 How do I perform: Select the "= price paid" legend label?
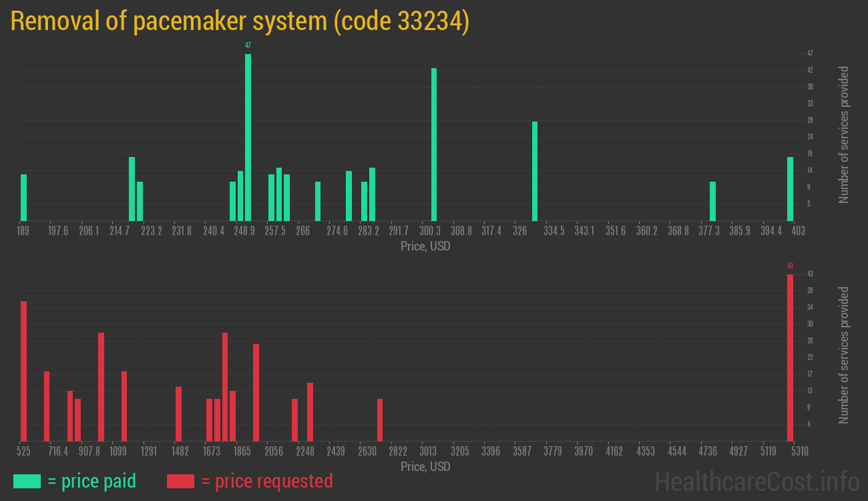(x=92, y=481)
